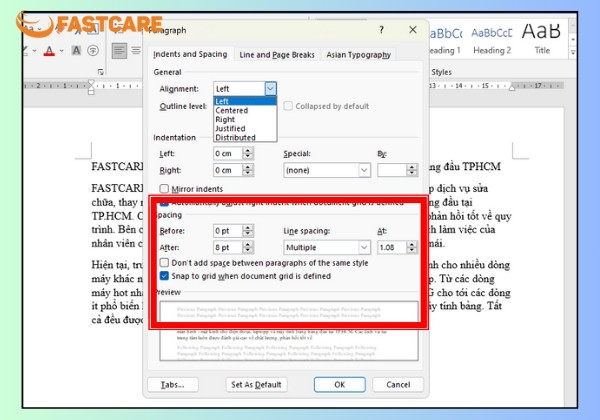Click the red Font Color icon
Viewport: 600px width, 420px height.
click(49, 51)
